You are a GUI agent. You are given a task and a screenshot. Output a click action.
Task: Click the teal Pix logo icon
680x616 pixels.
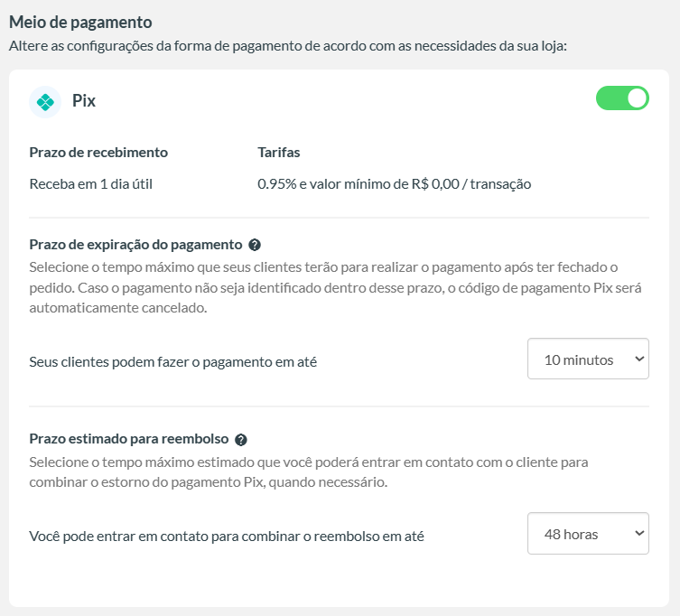[x=45, y=102]
